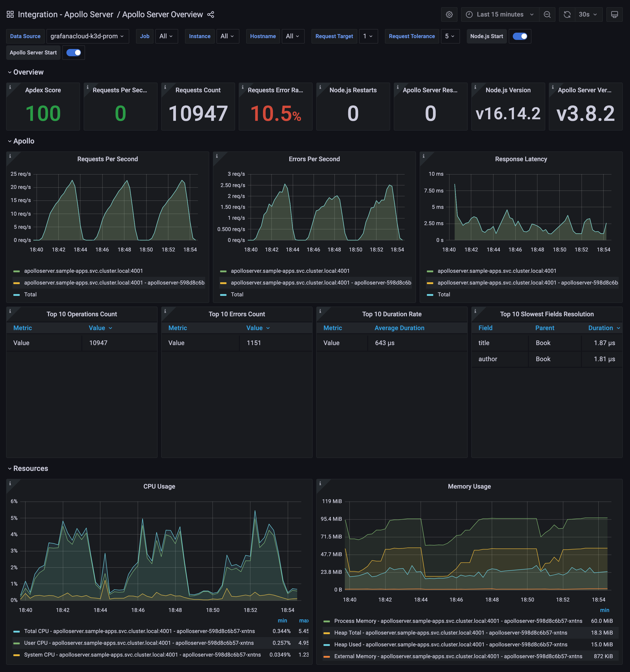Turn off the Apollo Server Start toggle
The image size is (630, 672).
click(74, 52)
